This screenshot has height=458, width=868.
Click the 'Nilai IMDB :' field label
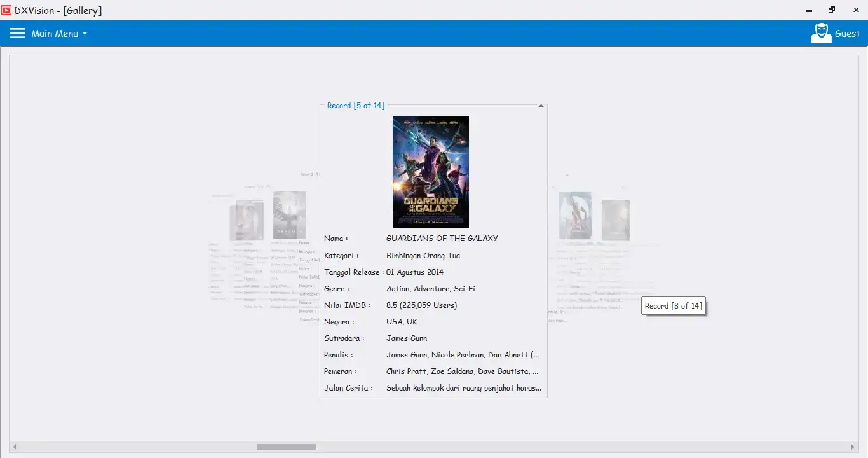348,305
